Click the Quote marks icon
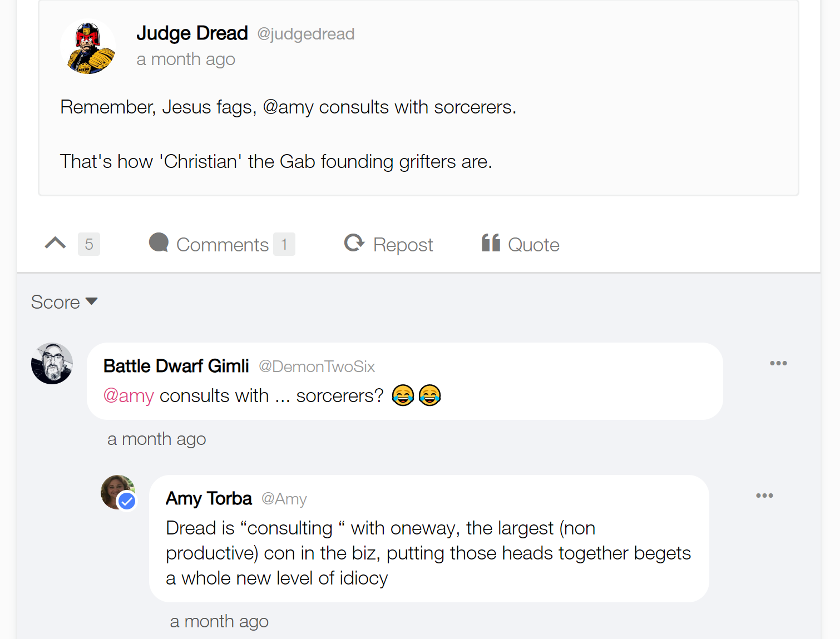 tap(491, 243)
